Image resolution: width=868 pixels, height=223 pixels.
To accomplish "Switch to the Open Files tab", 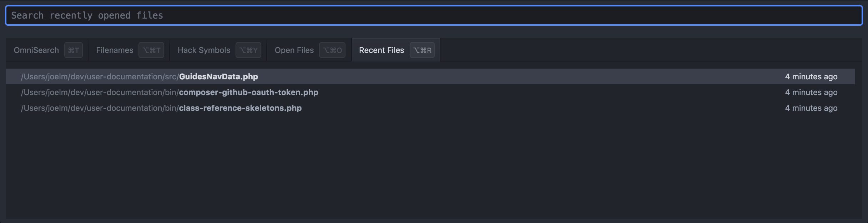I will point(309,50).
